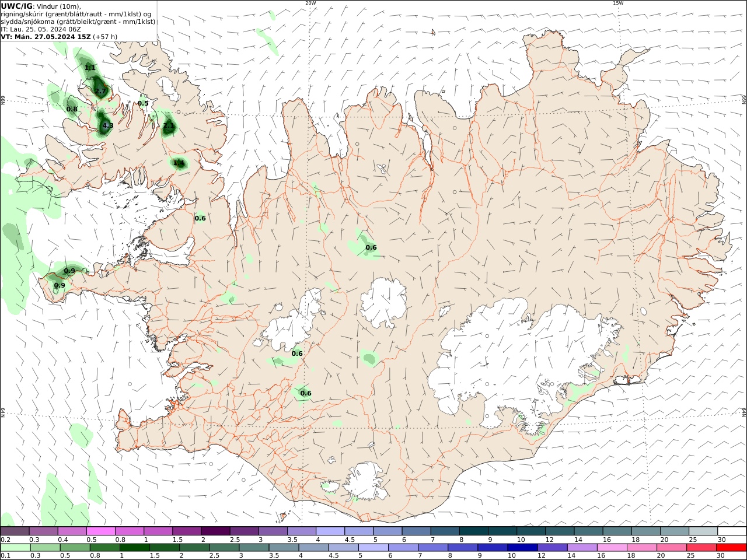
Task: Select the VT: Mán. 27.05.2024 15Z line
Action: (x=46, y=36)
